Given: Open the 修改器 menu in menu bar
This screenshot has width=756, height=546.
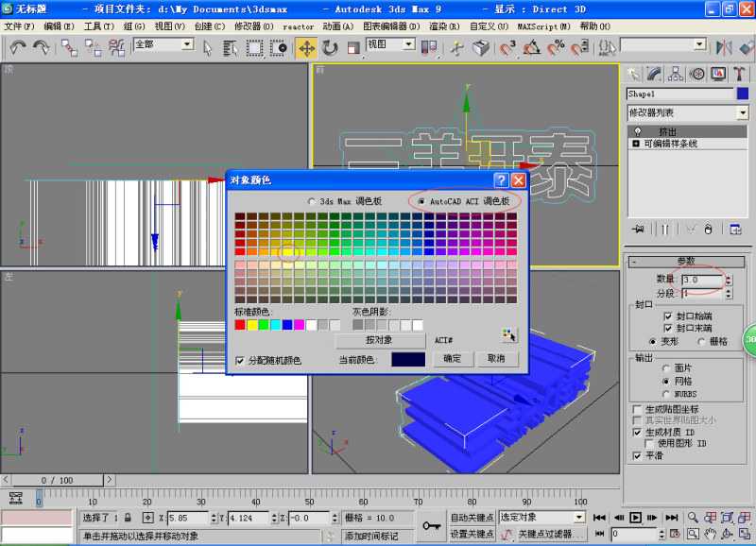Looking at the screenshot, I should (251, 26).
